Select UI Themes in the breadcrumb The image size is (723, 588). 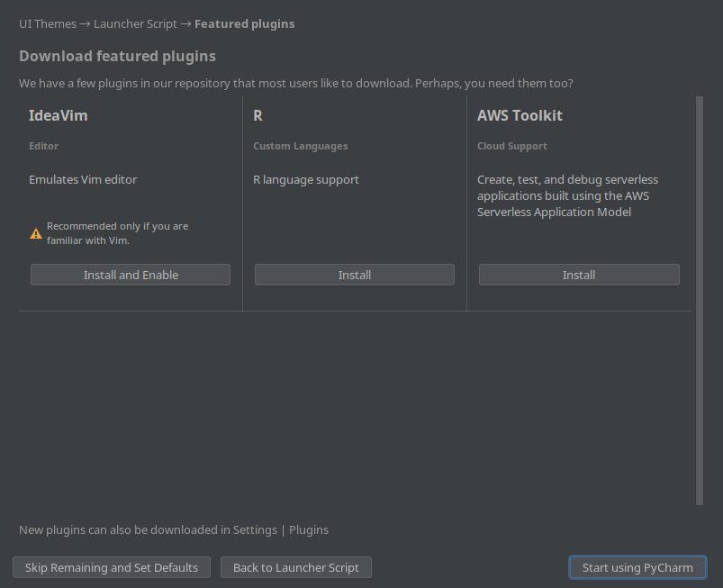(48, 24)
